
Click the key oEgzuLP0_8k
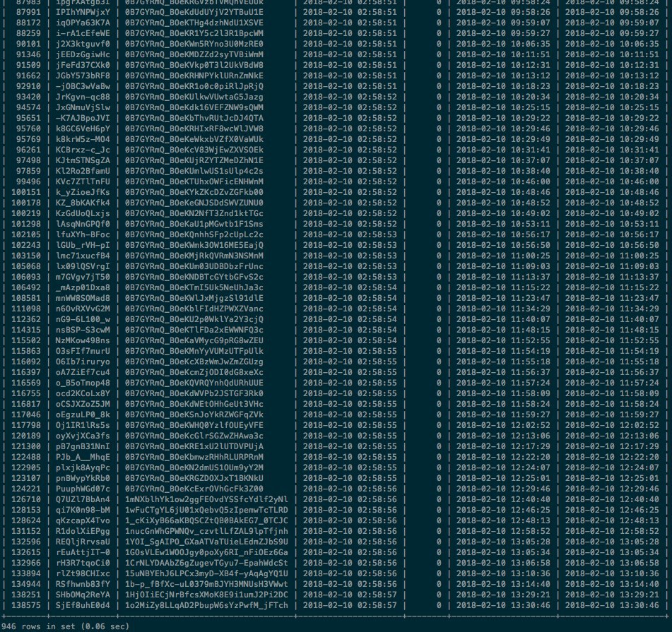click(x=83, y=415)
